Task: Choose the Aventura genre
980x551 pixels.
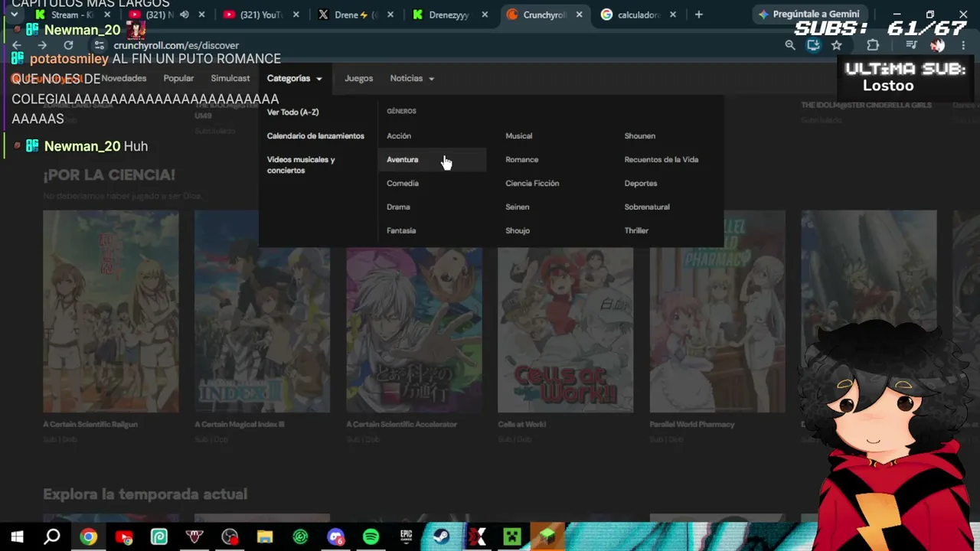Action: 402,159
